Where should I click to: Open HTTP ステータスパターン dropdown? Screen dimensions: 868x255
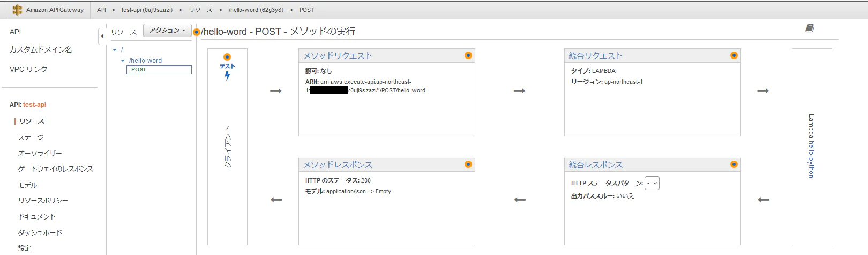(x=652, y=183)
